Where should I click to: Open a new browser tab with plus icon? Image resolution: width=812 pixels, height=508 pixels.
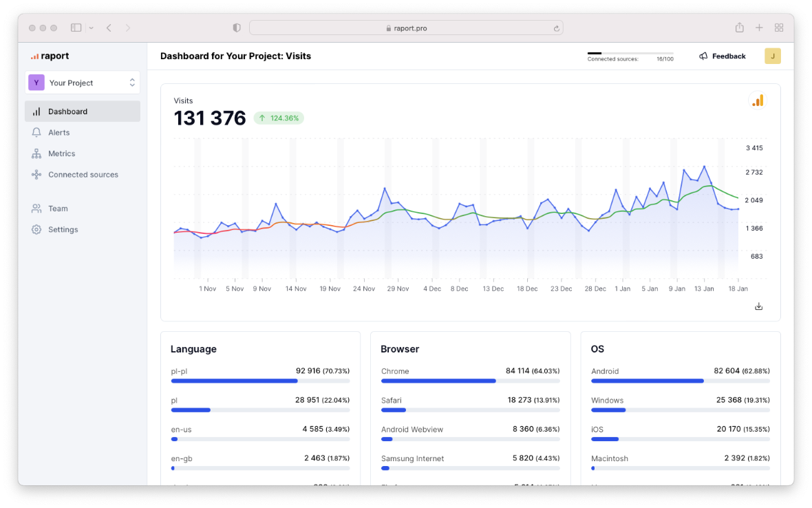759,28
